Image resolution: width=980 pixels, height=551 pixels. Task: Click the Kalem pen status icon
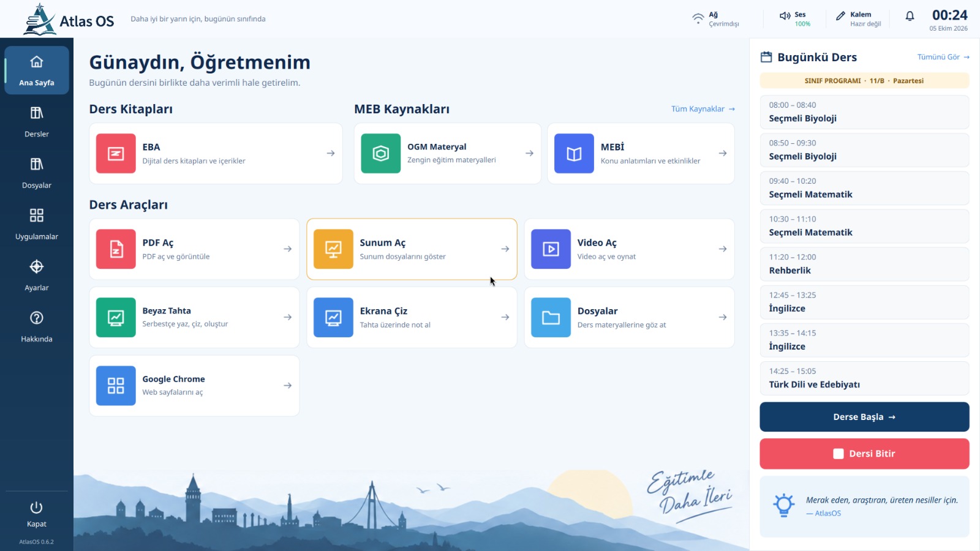(840, 16)
